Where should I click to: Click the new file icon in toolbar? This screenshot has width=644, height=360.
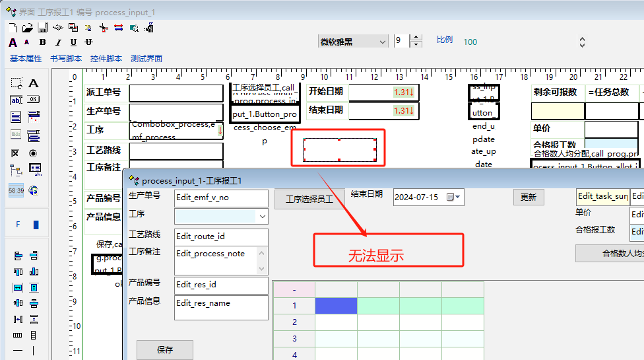[13, 28]
